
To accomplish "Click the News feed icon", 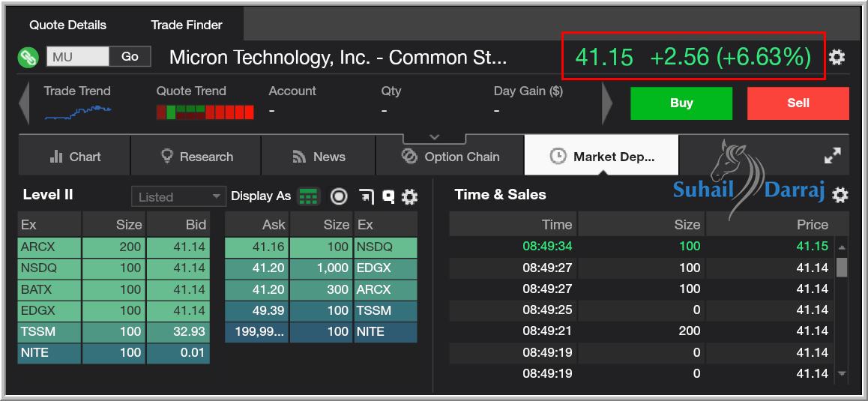I will pyautogui.click(x=300, y=157).
